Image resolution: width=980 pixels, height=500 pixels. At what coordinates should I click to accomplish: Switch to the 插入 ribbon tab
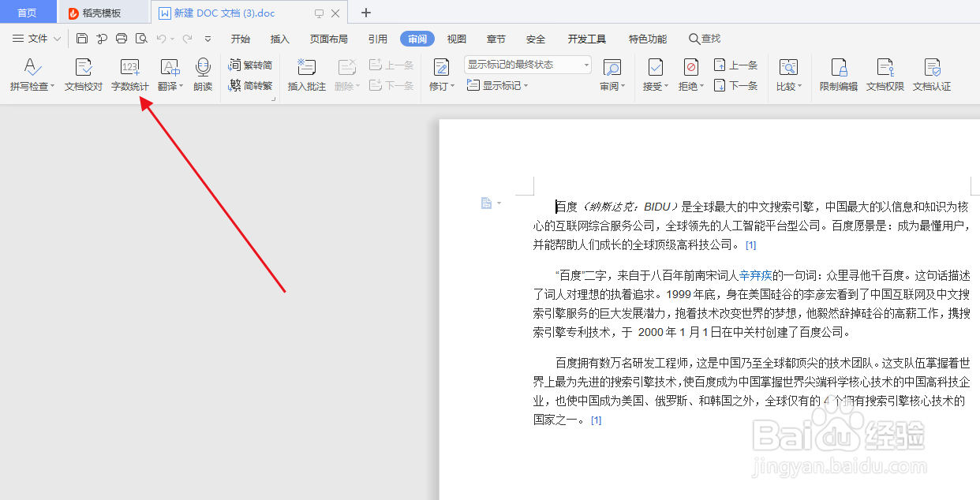[280, 39]
